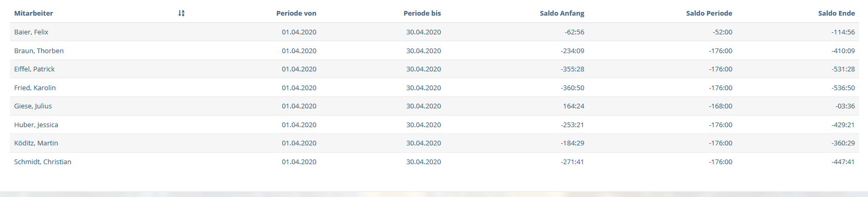868x197 pixels.
Task: Open employee Huber, Jessica
Action: coord(36,125)
